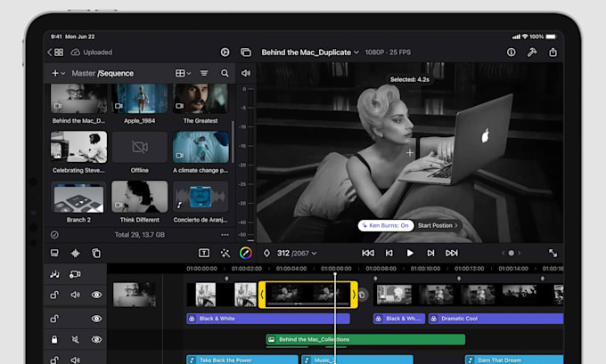Grab the right trim handle of the yellow clip
606x364 pixels.
click(354, 295)
